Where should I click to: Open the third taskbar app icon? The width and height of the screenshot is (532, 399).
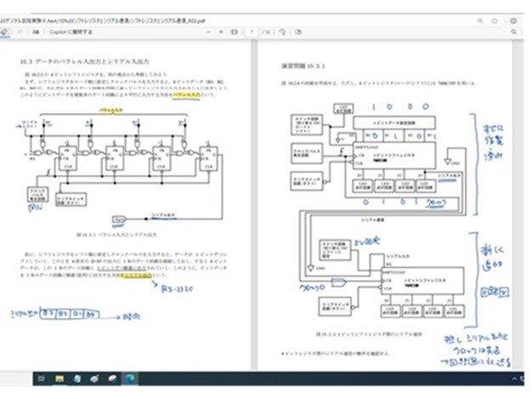click(x=77, y=379)
